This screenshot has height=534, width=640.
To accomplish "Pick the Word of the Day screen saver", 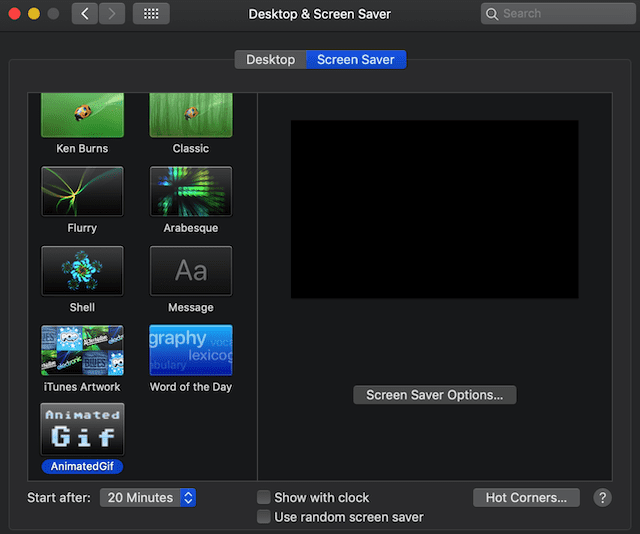I will [190, 350].
